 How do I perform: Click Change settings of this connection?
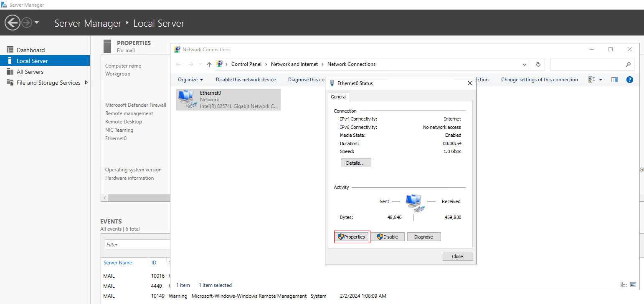(x=539, y=80)
